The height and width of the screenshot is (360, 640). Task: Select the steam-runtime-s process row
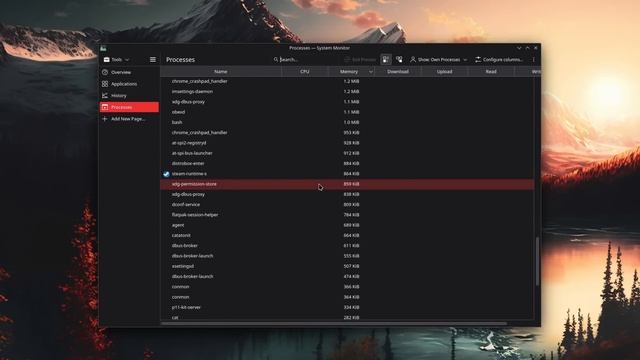pyautogui.click(x=347, y=174)
